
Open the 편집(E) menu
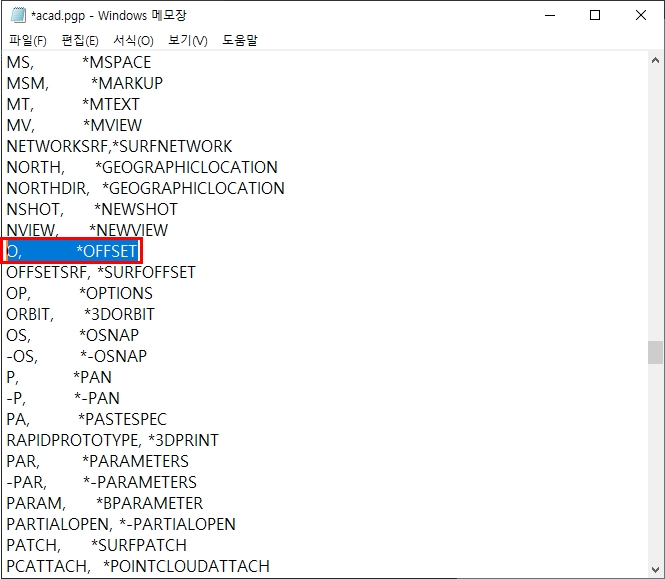pyautogui.click(x=80, y=40)
